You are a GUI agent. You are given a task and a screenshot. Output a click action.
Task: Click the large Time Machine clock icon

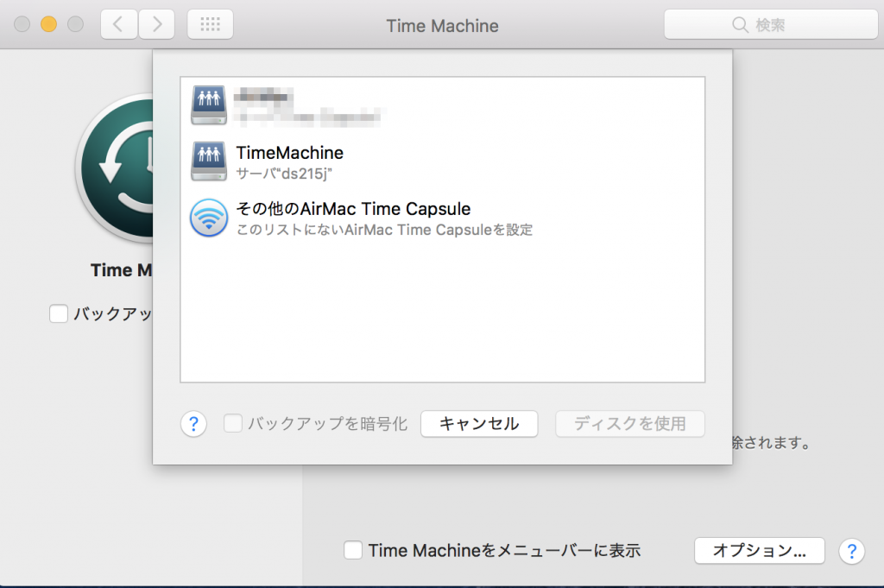coord(115,168)
